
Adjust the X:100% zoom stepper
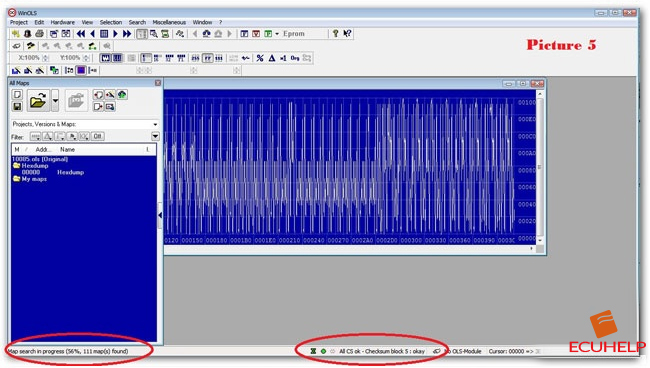46,58
